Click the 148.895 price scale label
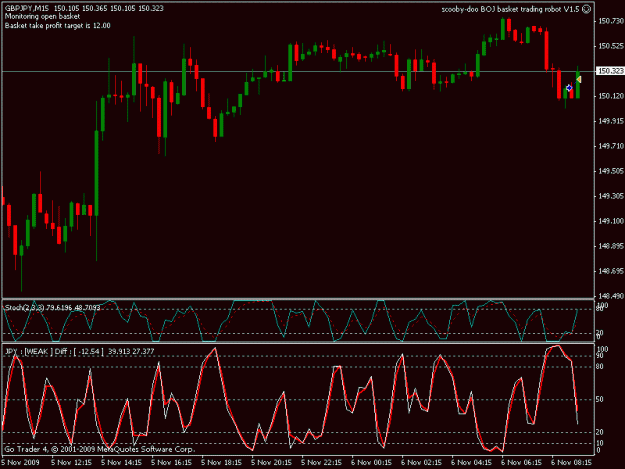Viewport: 625px width, 469px height. (611, 246)
